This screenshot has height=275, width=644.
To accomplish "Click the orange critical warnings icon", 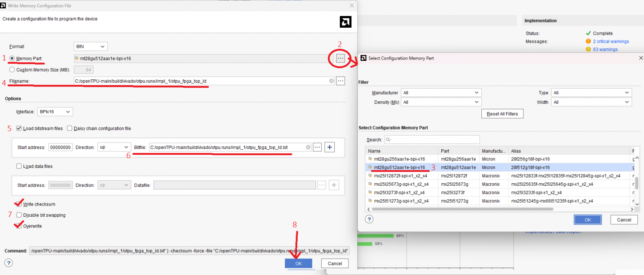I will 588,41.
